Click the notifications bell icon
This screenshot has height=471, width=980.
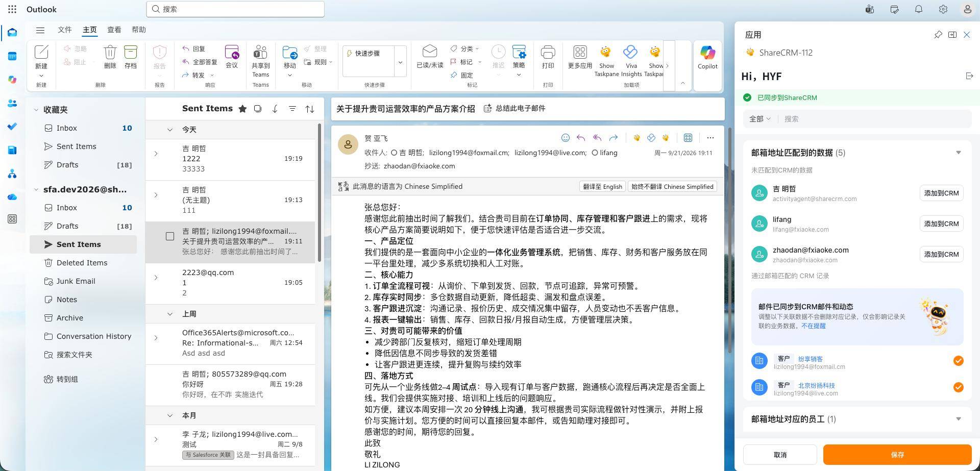[918, 9]
